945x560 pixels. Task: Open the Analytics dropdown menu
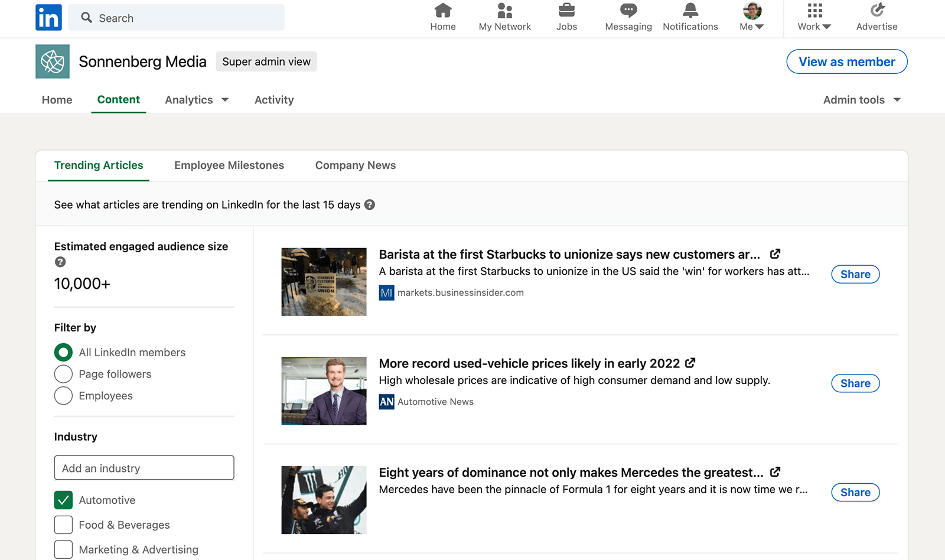pos(197,100)
